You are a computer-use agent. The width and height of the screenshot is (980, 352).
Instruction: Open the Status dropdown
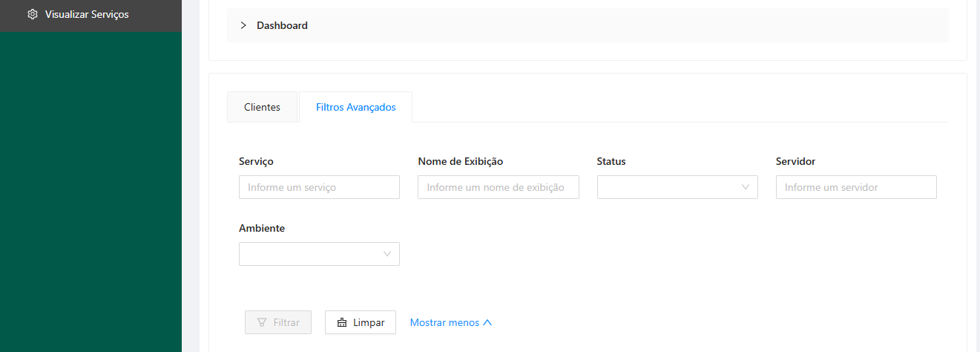click(x=668, y=187)
